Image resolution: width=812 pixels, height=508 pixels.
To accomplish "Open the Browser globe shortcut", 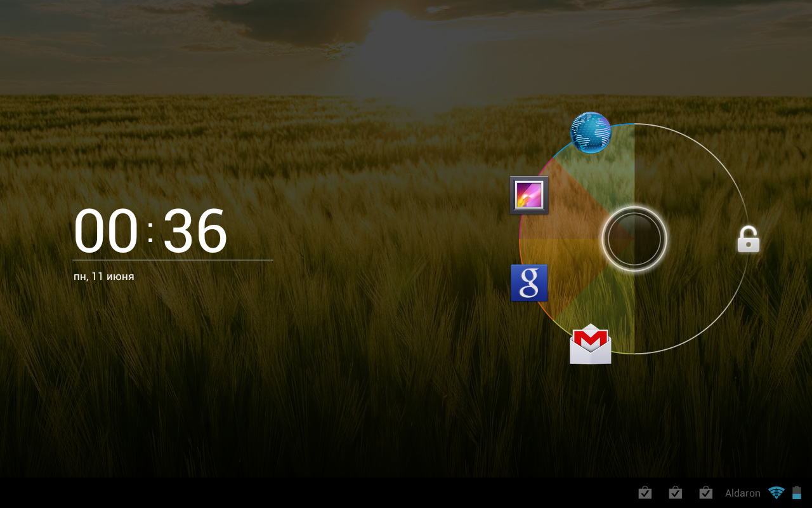I will (x=591, y=133).
